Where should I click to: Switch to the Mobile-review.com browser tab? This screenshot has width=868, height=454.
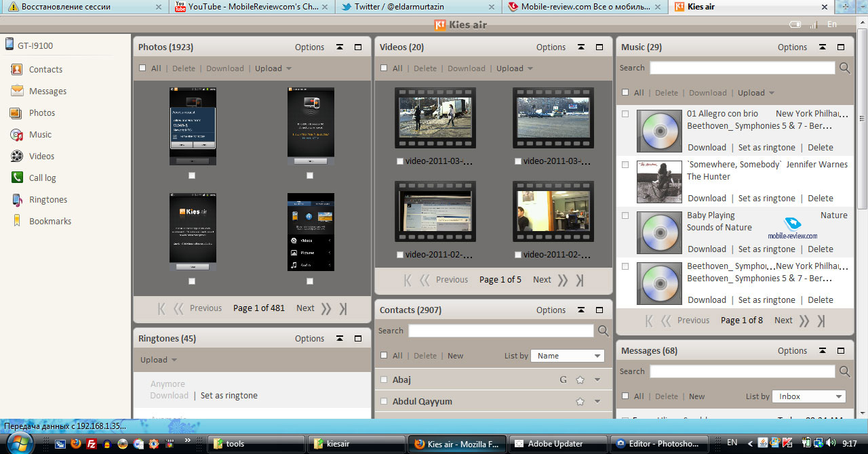click(585, 7)
